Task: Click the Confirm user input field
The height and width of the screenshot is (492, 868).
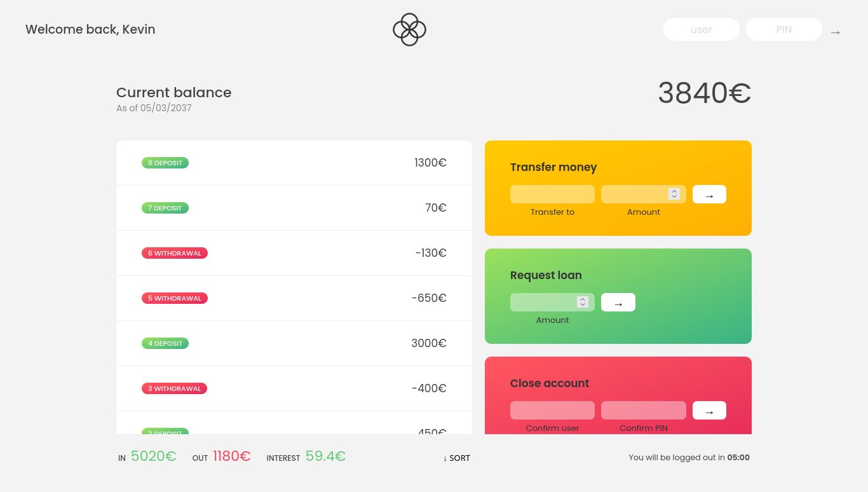Action: click(x=552, y=411)
